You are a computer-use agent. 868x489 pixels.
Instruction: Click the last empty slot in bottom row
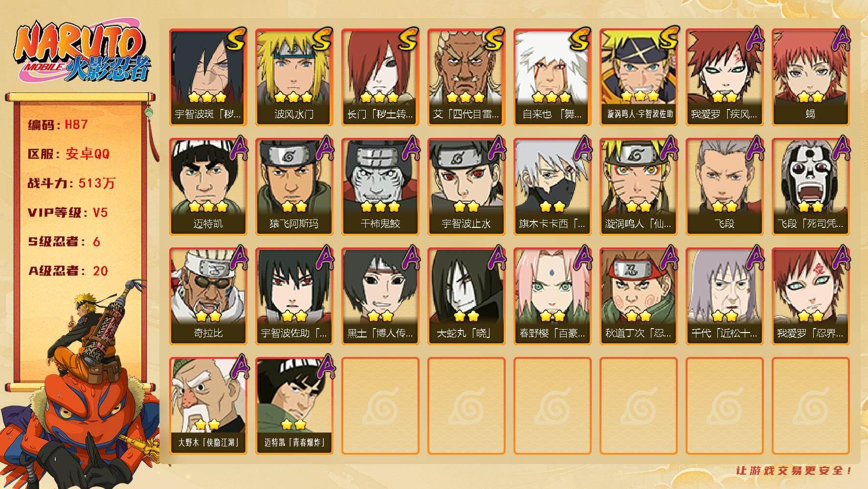(810, 406)
